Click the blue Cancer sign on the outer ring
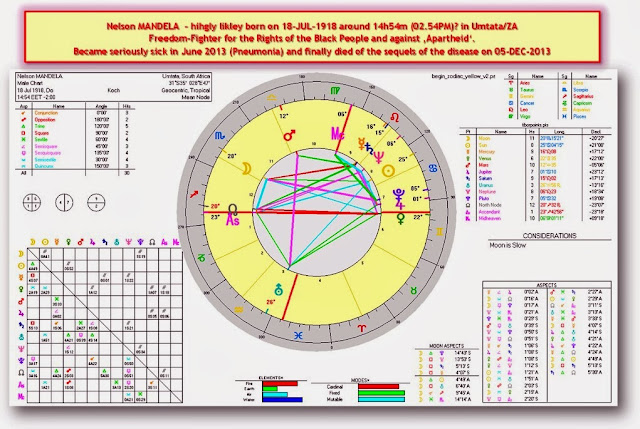The image size is (640, 429). tap(433, 168)
